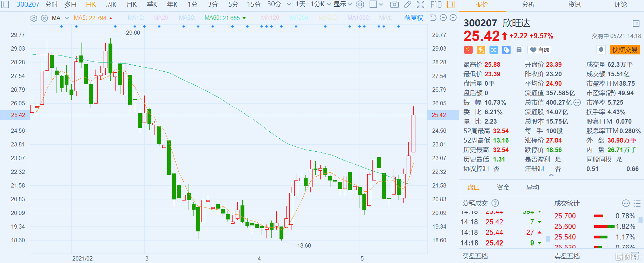Open MA indicator settings gear
This screenshot has width=644, height=263.
point(34,18)
